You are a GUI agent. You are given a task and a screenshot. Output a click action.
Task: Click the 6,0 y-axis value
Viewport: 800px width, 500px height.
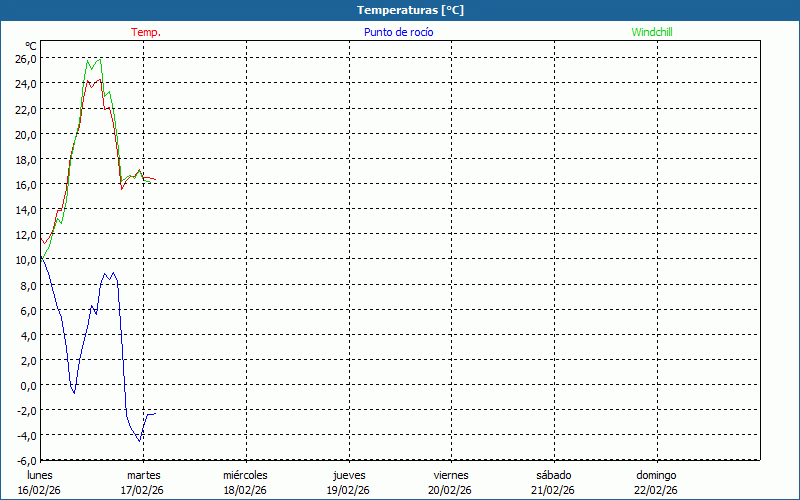pyautogui.click(x=28, y=311)
